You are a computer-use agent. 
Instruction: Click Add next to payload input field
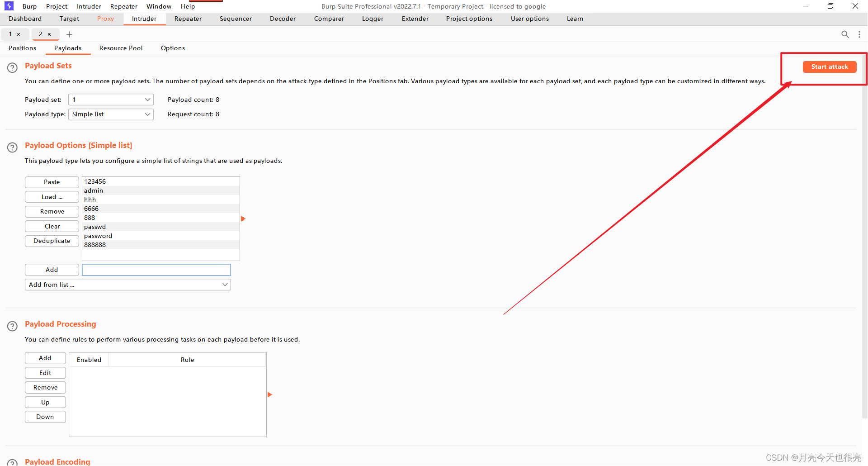[x=52, y=270]
